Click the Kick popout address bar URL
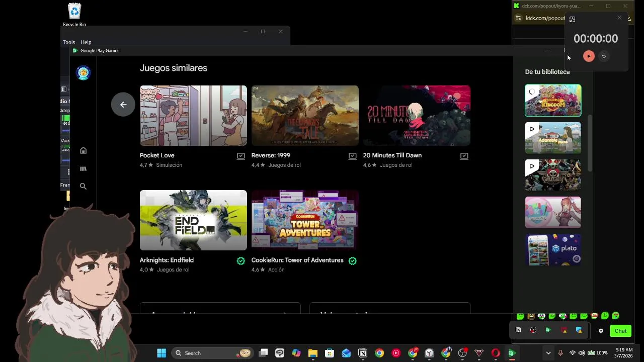The width and height of the screenshot is (644, 362). (x=545, y=18)
